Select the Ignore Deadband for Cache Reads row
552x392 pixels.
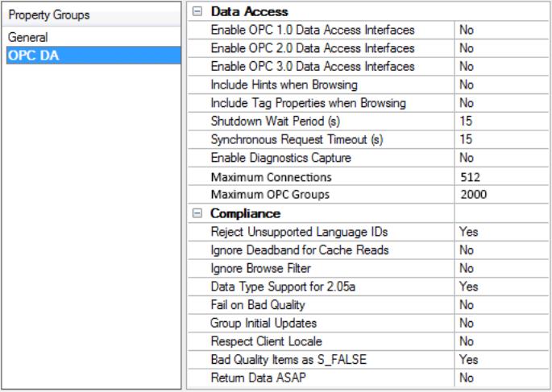coord(321,250)
